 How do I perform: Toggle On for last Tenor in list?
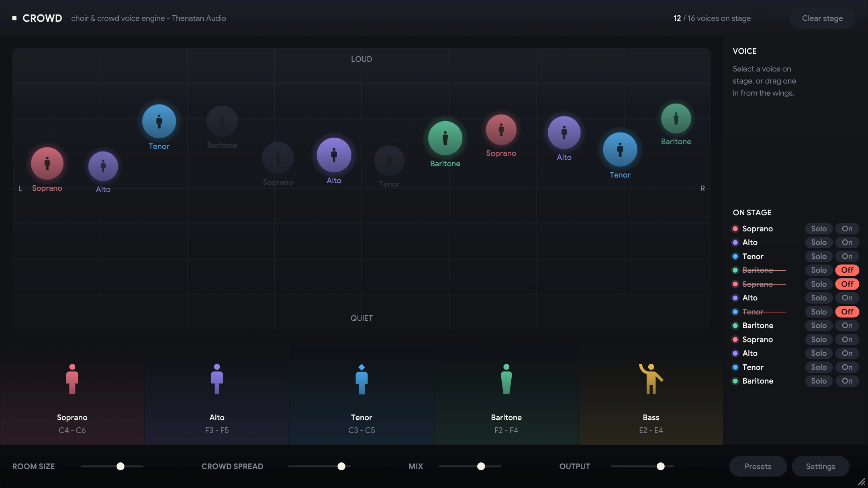point(847,367)
